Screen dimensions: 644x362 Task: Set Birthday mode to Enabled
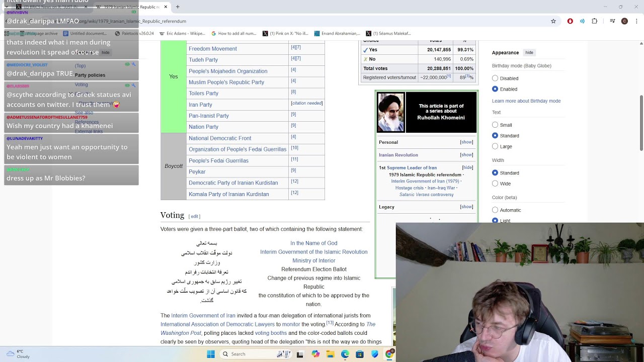[x=495, y=89]
